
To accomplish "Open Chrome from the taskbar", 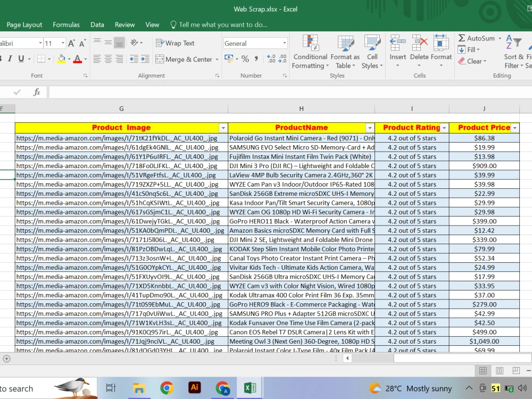I will (167, 388).
